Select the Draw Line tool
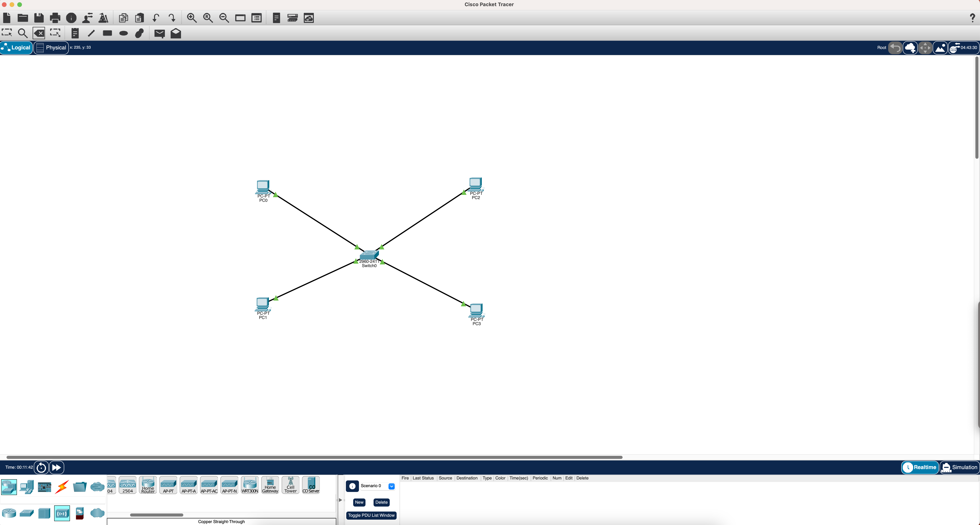980x525 pixels. point(91,33)
